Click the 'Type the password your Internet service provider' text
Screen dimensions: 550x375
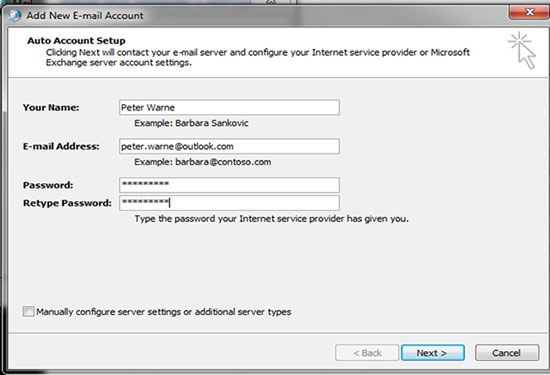[x=271, y=219]
